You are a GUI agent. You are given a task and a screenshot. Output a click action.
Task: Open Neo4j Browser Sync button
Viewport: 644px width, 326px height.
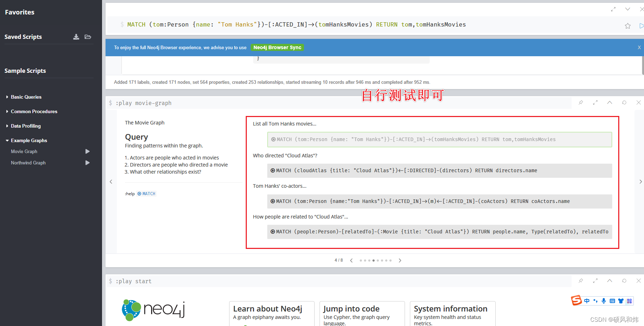coord(277,47)
